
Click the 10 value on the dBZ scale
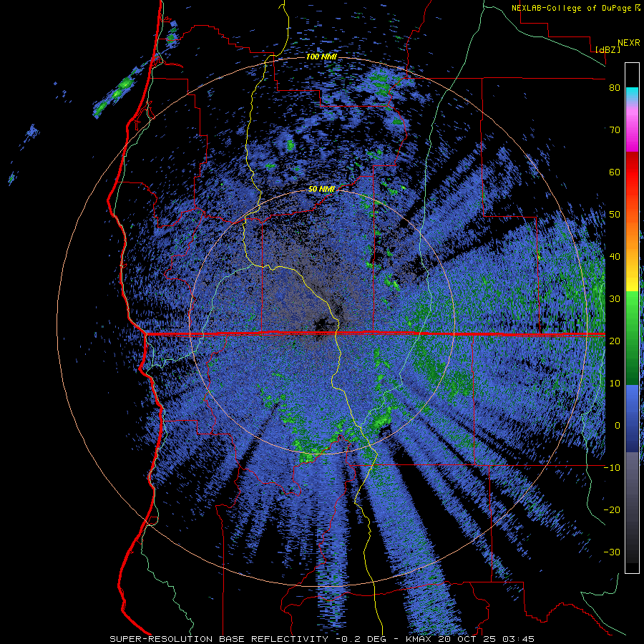point(615,384)
